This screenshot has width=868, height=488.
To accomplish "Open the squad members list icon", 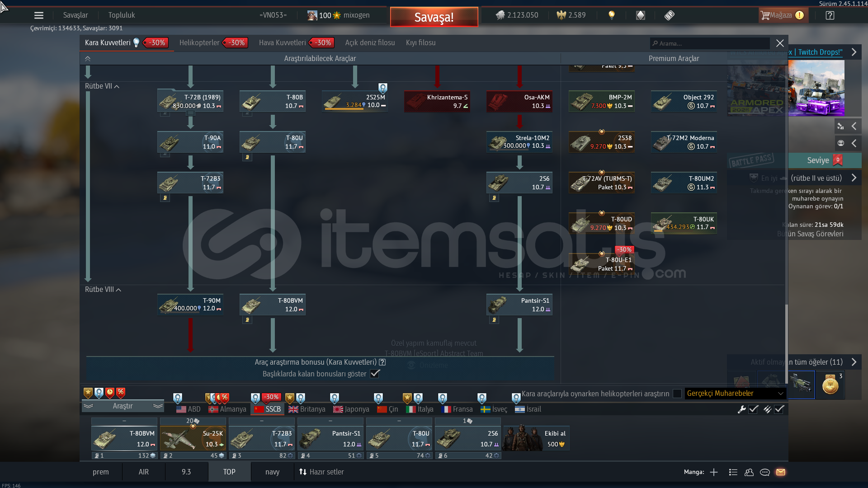I will click(733, 472).
